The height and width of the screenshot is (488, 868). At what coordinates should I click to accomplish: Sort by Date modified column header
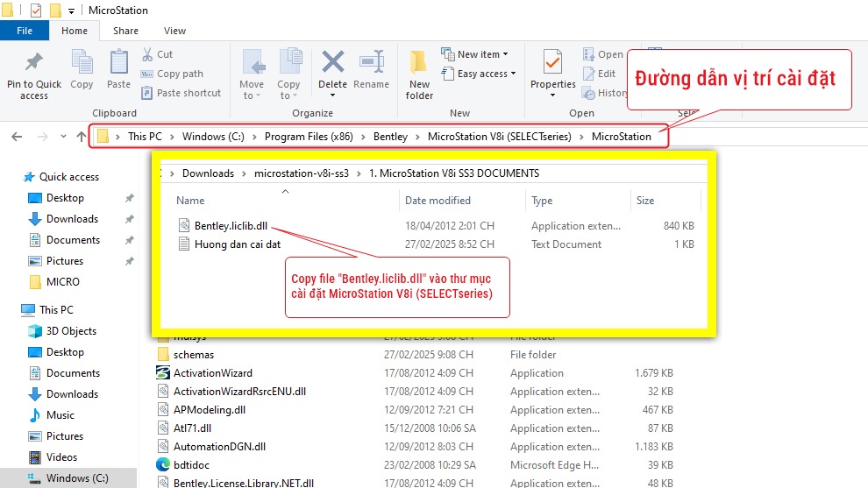click(438, 201)
